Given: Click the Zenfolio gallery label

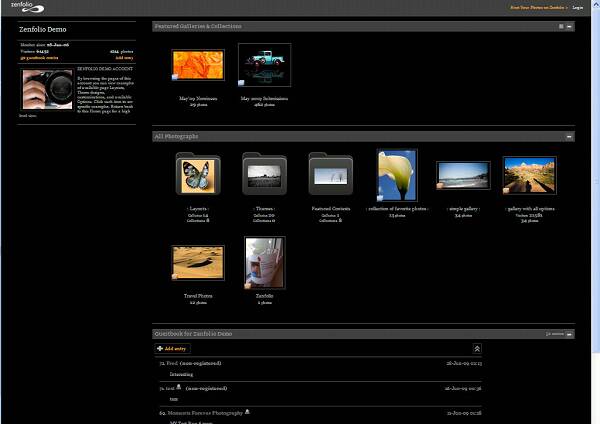Looking at the screenshot, I should pos(264,296).
